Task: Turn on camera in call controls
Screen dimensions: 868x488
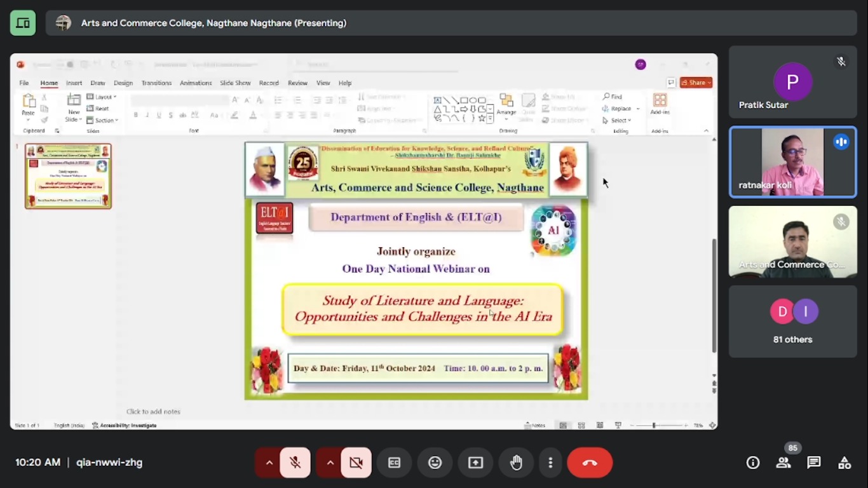Action: click(x=356, y=463)
